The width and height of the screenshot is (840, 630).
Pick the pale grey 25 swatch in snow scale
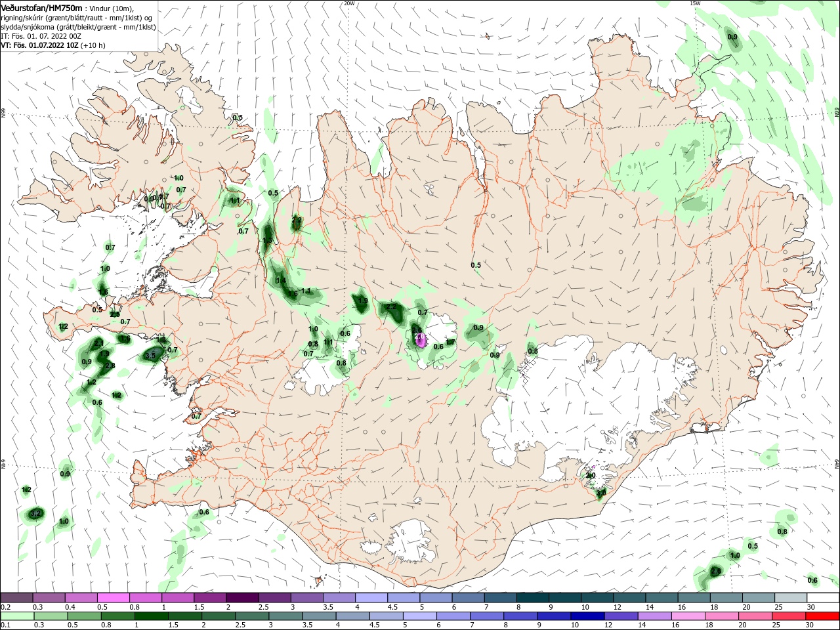(x=791, y=598)
